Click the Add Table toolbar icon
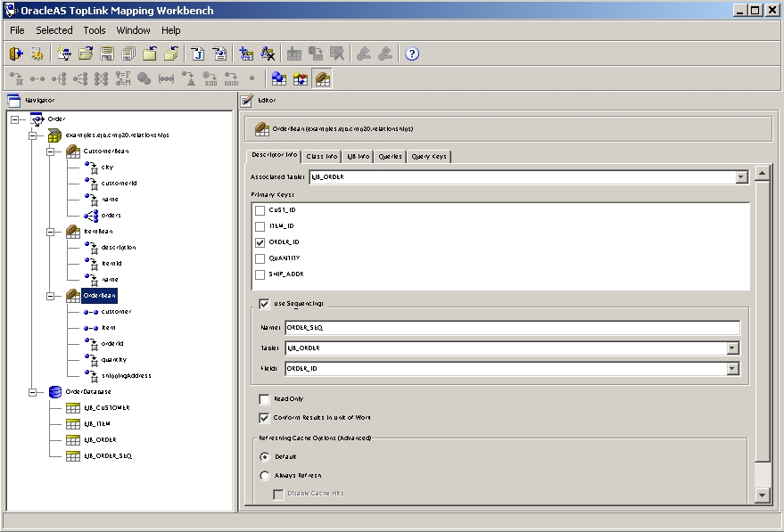Screen dimensions: 784x532 tap(294, 53)
